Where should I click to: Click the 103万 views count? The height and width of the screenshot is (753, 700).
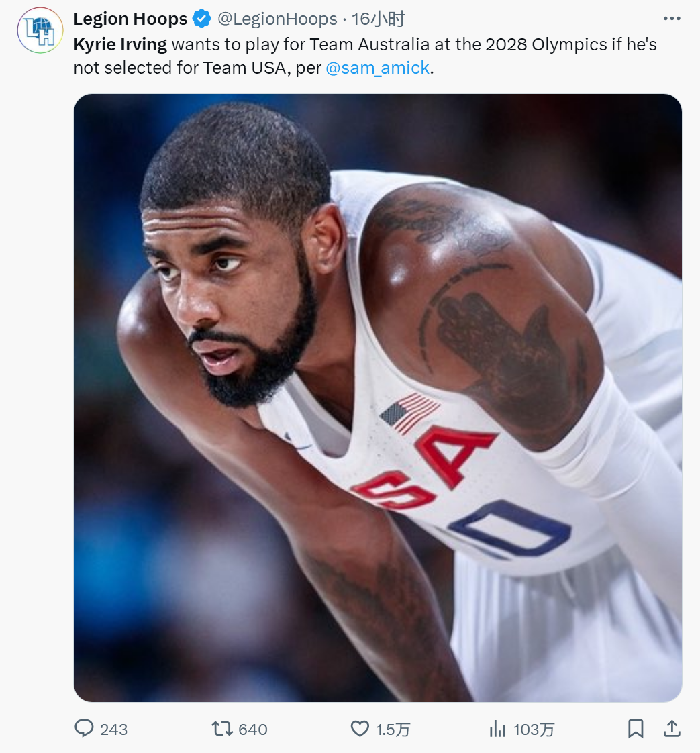point(534,730)
